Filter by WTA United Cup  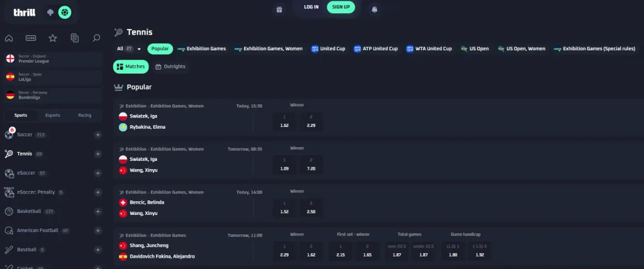point(429,49)
